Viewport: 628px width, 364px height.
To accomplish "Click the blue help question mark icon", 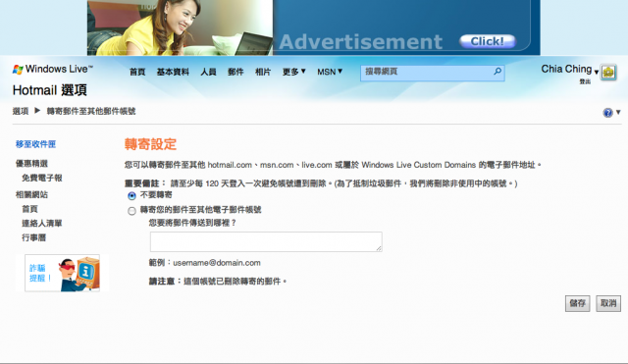I will click(607, 113).
